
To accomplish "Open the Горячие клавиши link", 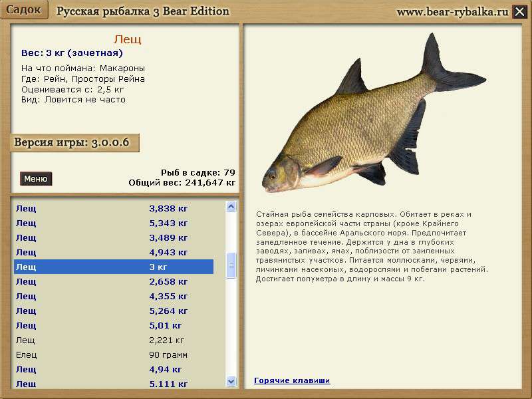I will coord(292,380).
